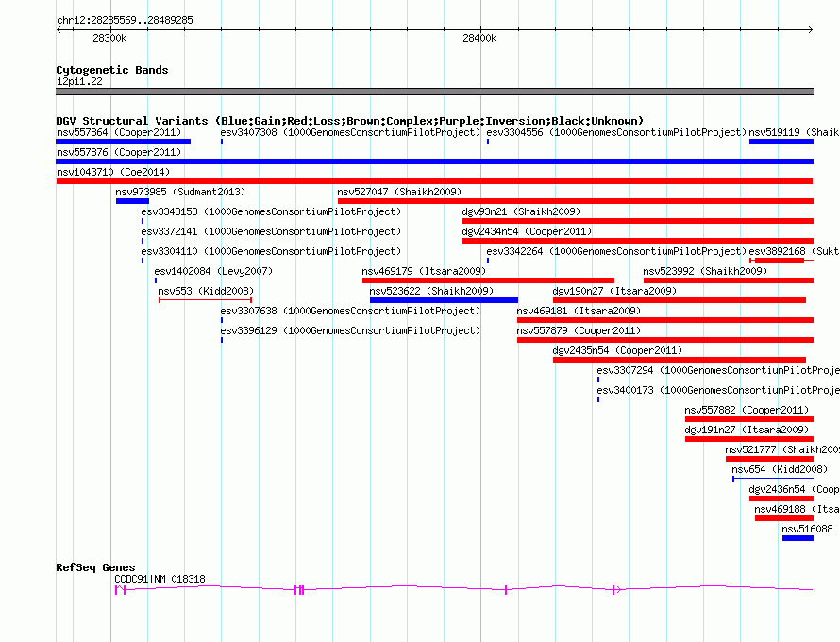
Task: Click the red bar under nsv527047
Action: (x=576, y=201)
